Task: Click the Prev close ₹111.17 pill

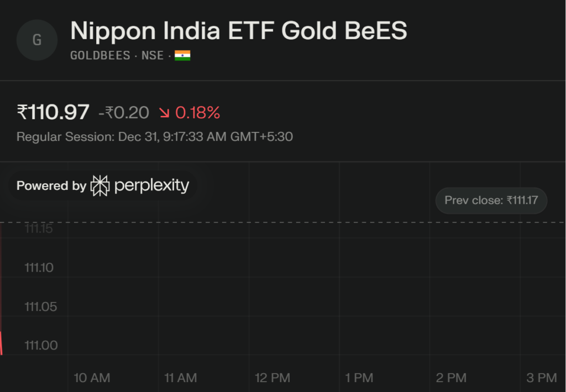Action: 491,200
